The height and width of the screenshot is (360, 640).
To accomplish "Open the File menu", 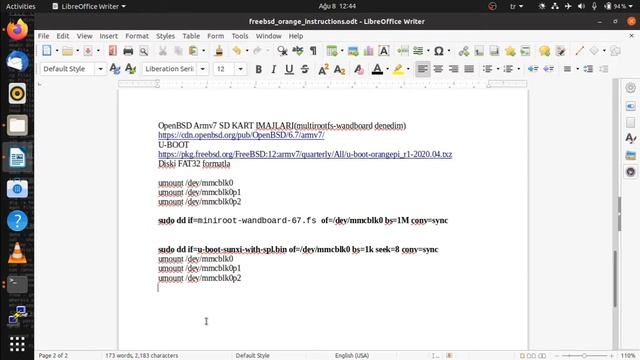I will [43, 36].
